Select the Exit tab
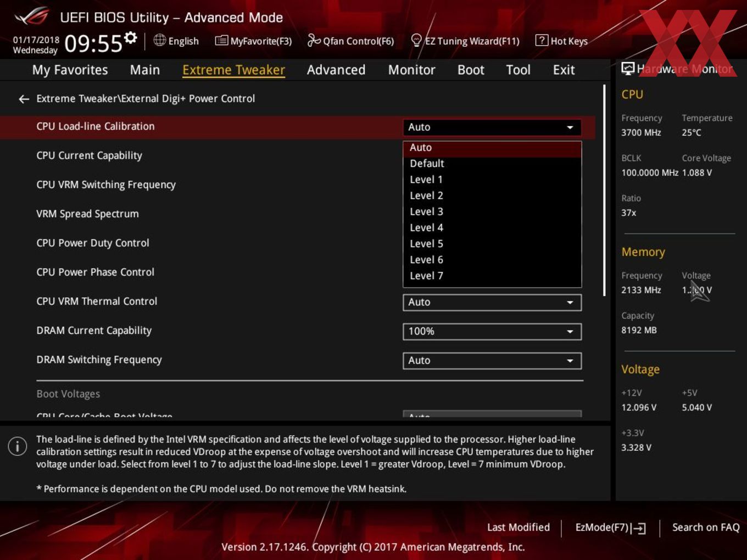Image resolution: width=747 pixels, height=560 pixels. (564, 70)
